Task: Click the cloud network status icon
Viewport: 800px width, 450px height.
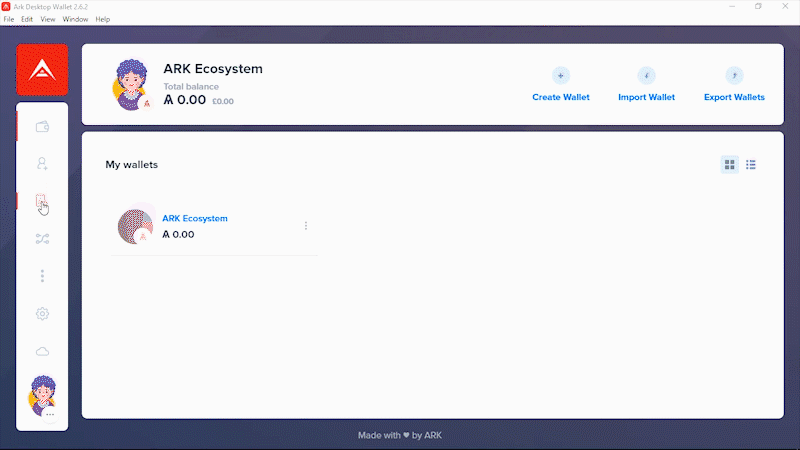Action: [42, 352]
